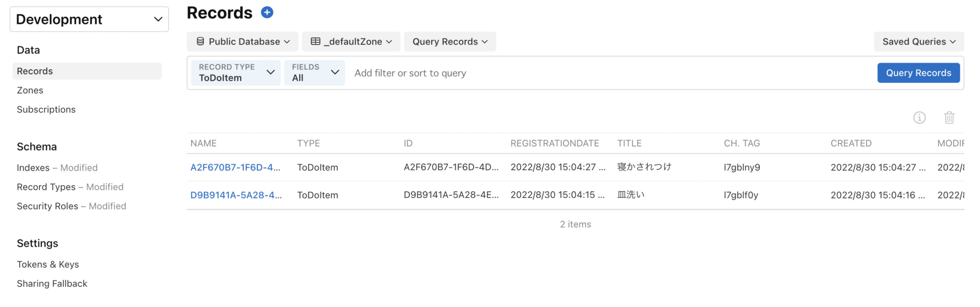Open the _defaultZone zone dropdown
Viewport: 980px width, 307px height.
click(x=351, y=42)
